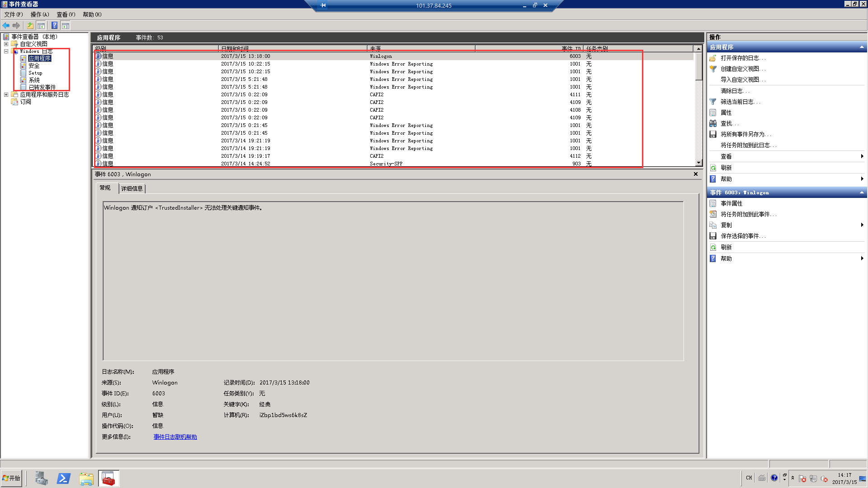Viewport: 868px width, 488px height.
Task: Expand 帮助 submenu under 事件 6003 section
Action: tap(862, 258)
